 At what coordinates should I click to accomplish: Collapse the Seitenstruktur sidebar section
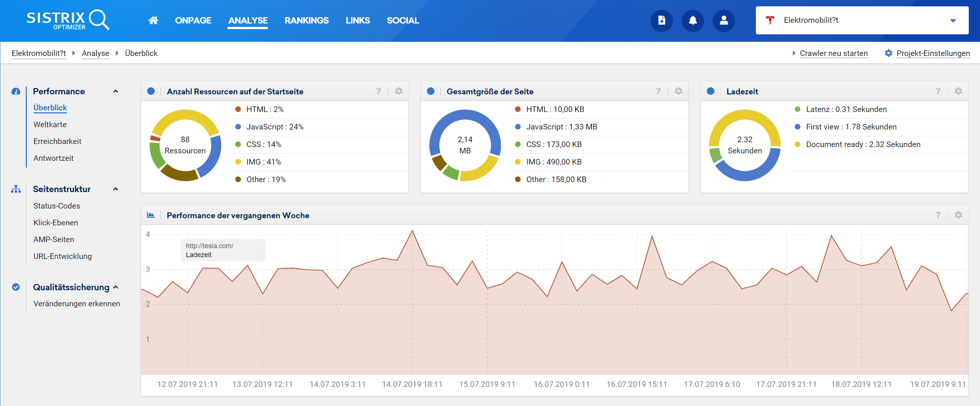tap(116, 189)
